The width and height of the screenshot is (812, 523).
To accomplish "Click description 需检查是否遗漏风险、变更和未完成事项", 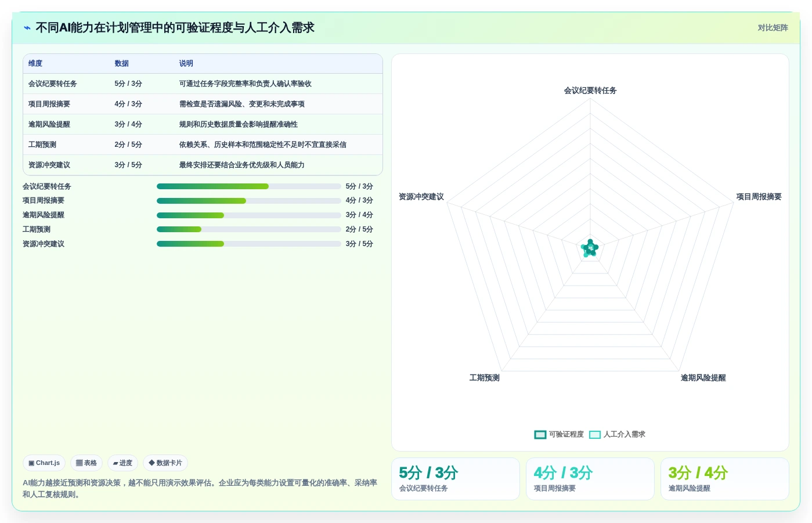I will pos(242,104).
